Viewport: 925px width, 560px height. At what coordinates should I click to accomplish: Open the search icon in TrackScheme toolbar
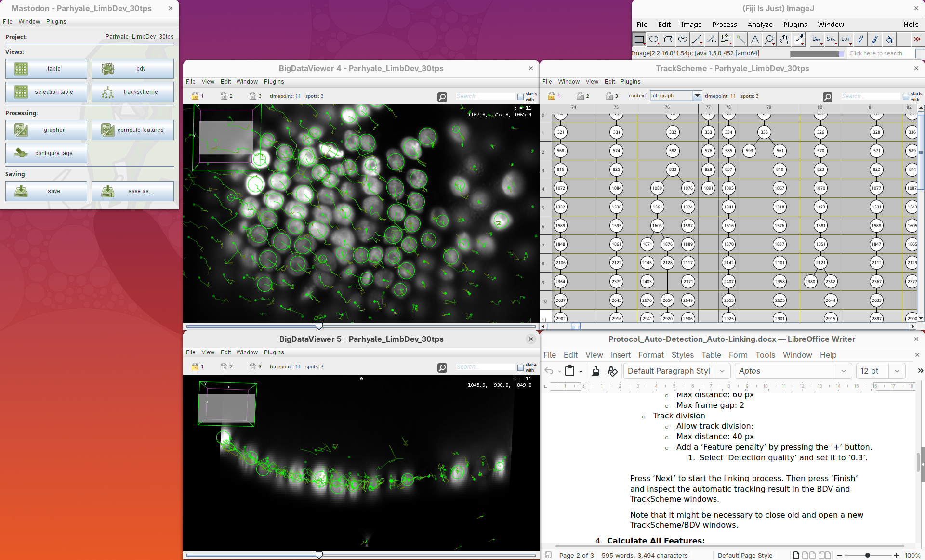[827, 97]
